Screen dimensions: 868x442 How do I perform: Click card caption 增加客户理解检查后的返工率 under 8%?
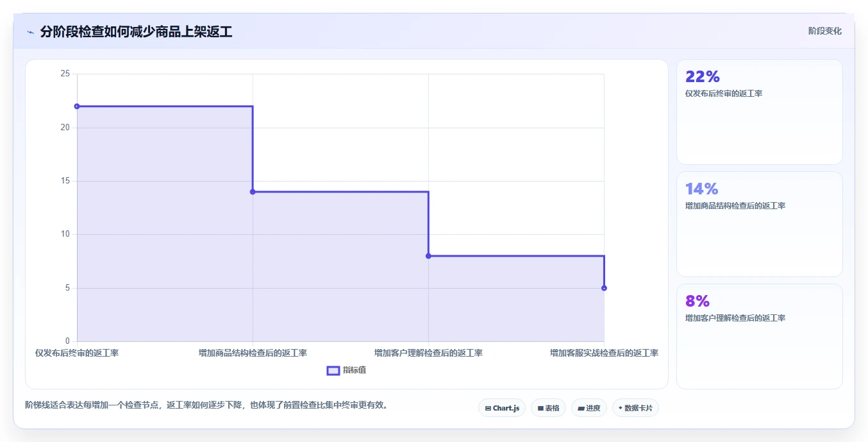point(735,318)
